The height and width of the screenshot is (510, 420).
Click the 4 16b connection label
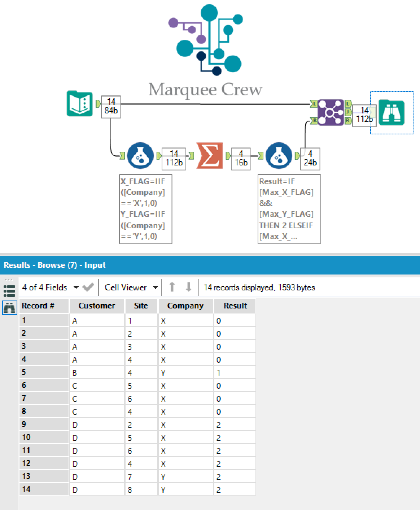click(x=241, y=159)
